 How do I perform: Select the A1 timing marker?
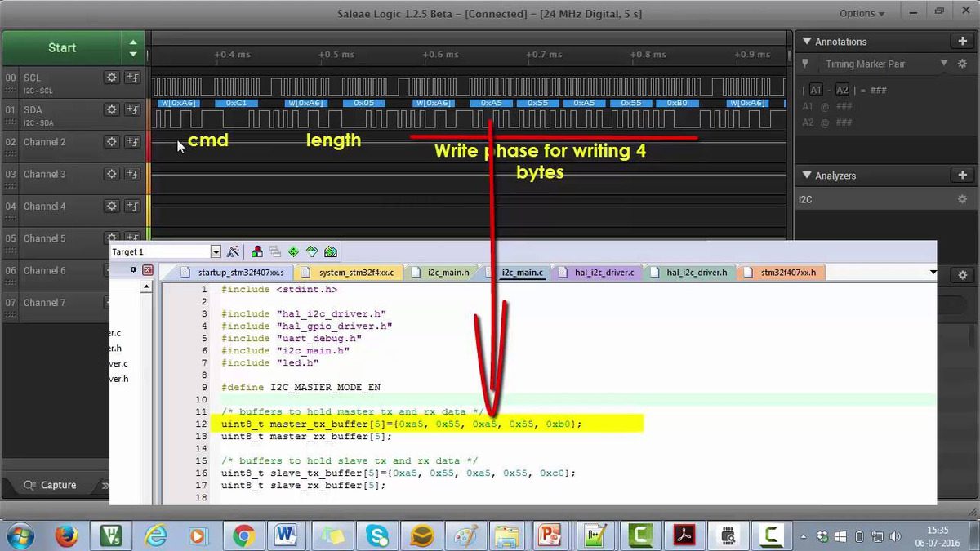point(816,91)
